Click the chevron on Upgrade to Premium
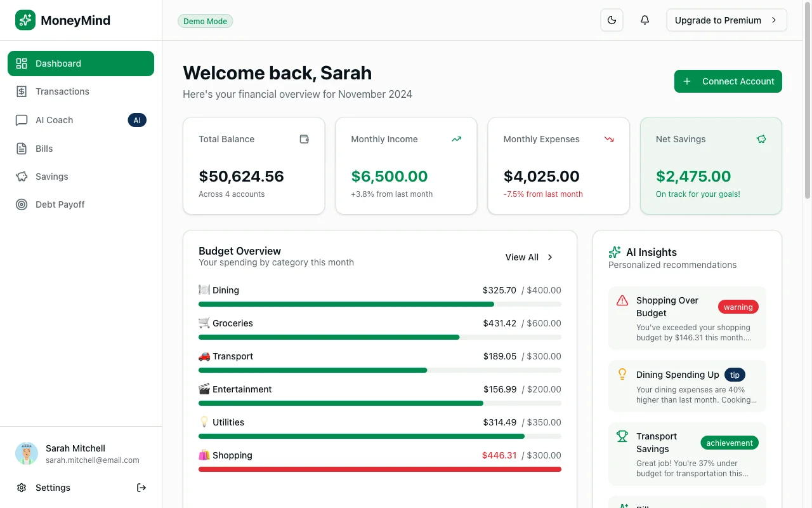Screen dimensions: 812x508 [x=775, y=20]
